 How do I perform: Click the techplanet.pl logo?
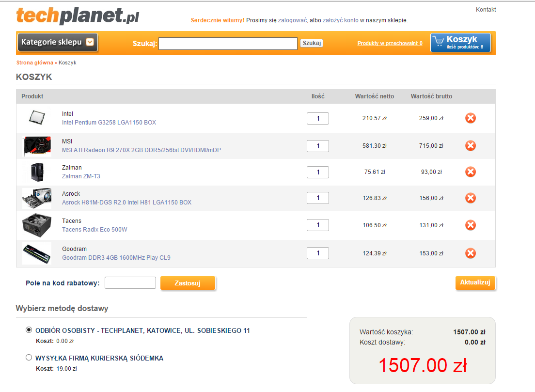[78, 16]
